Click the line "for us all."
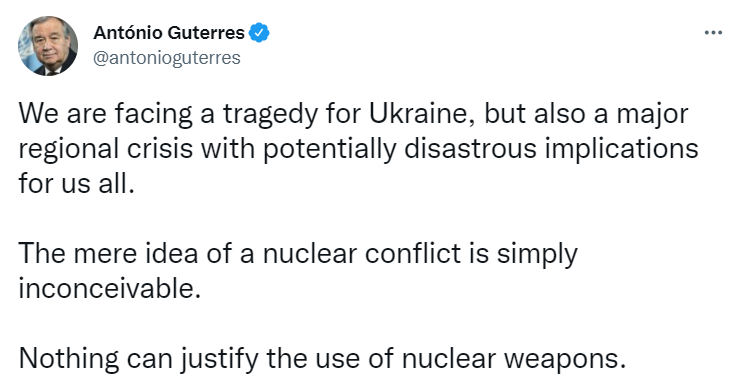This screenshot has width=730, height=390. click(76, 183)
